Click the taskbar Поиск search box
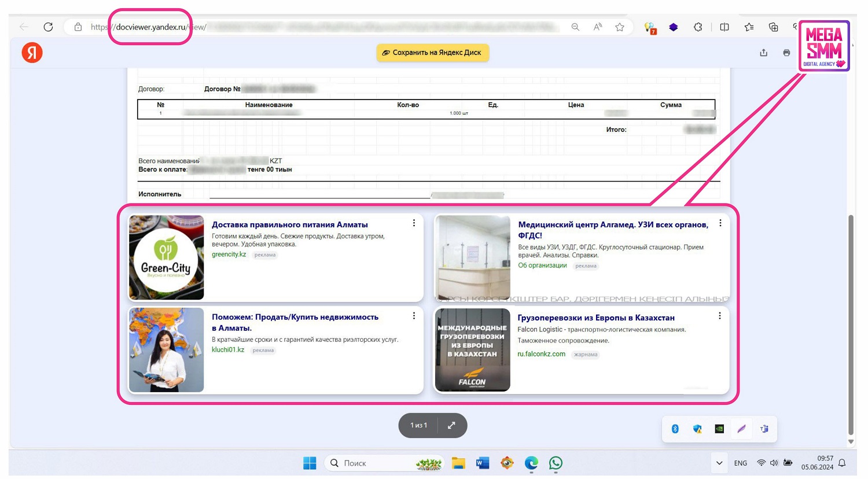The width and height of the screenshot is (868, 479). click(384, 463)
